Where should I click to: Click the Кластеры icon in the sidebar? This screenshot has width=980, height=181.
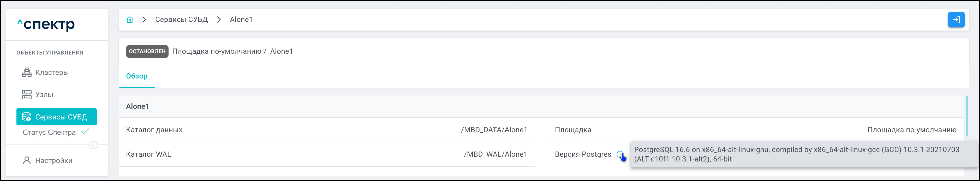27,72
